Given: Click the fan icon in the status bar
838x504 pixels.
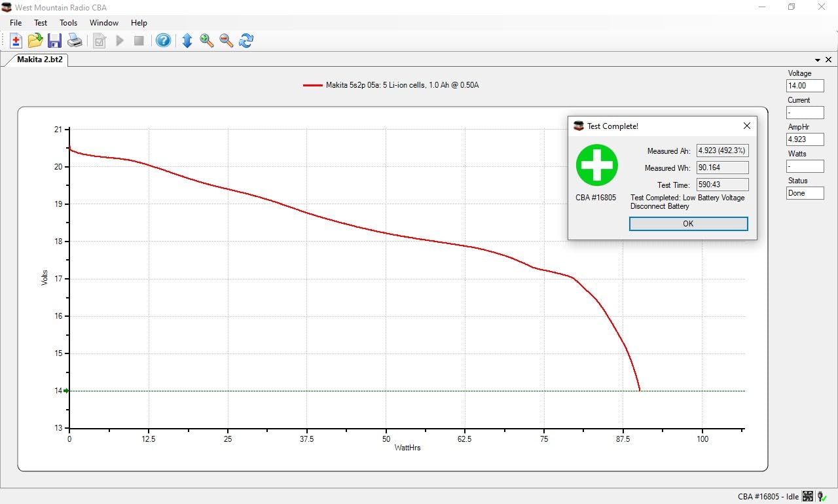Looking at the screenshot, I should [808, 496].
